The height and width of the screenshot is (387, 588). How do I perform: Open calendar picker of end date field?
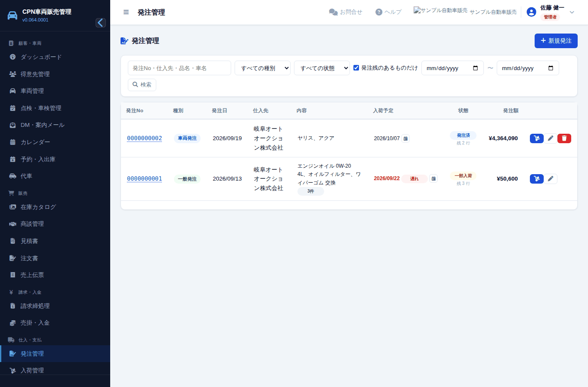[551, 68]
